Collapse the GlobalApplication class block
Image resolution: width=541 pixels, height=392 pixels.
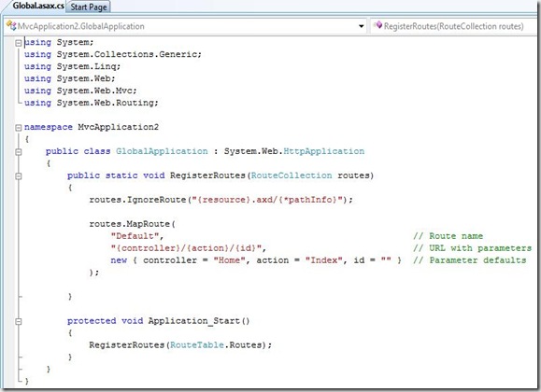pyautogui.click(x=19, y=152)
